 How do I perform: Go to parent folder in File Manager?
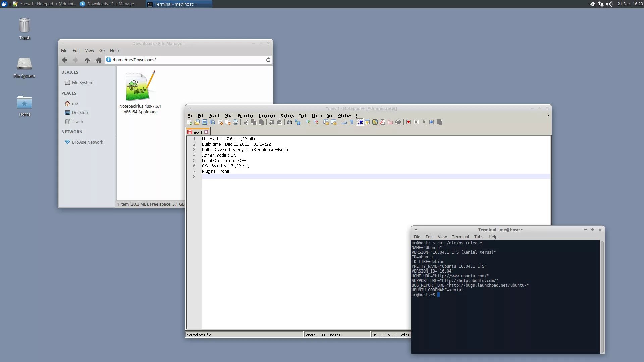[87, 60]
